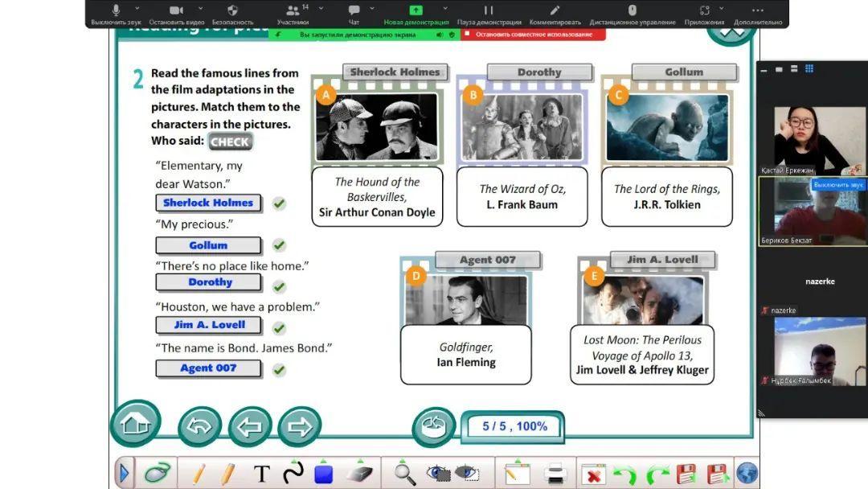Screen dimensions: 868x489
Task: Open the Apollo 13 picture E
Action: [x=642, y=300]
